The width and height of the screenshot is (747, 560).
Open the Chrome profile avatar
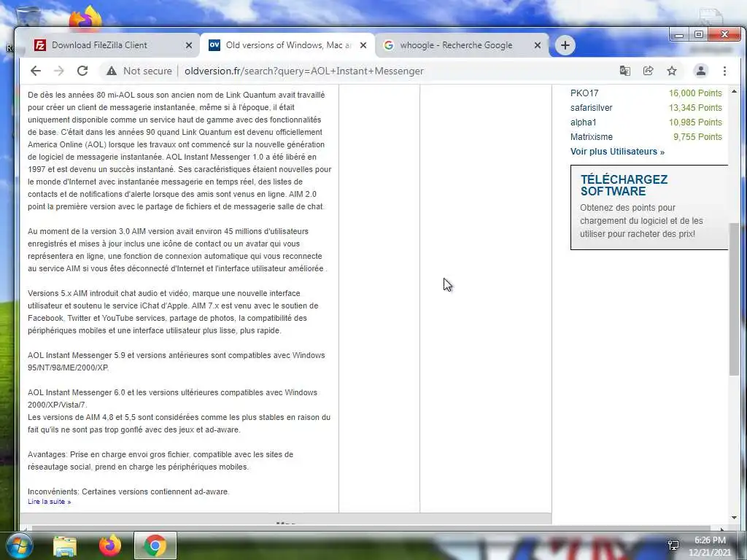(701, 71)
